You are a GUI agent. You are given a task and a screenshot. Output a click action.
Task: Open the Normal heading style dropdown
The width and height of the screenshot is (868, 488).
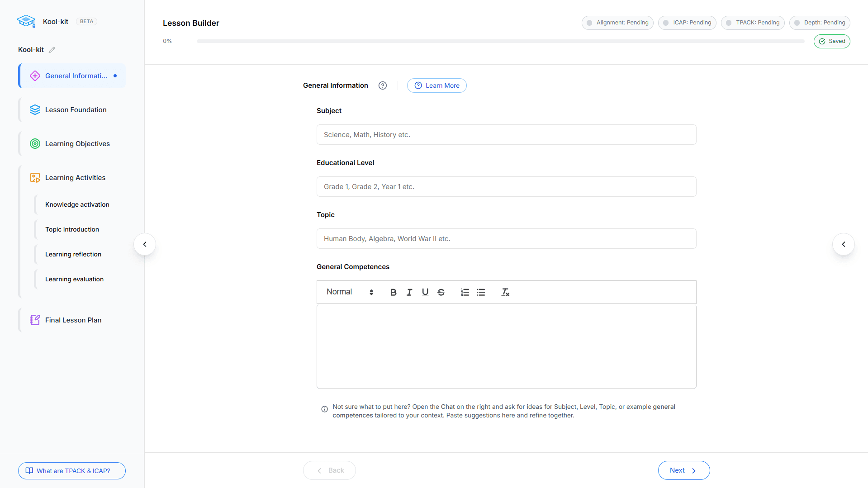tap(350, 292)
